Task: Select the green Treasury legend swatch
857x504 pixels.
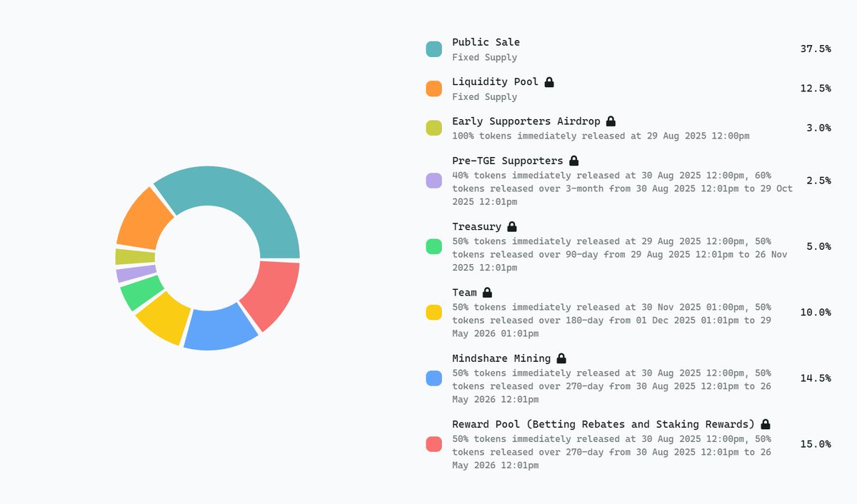Action: click(x=433, y=246)
